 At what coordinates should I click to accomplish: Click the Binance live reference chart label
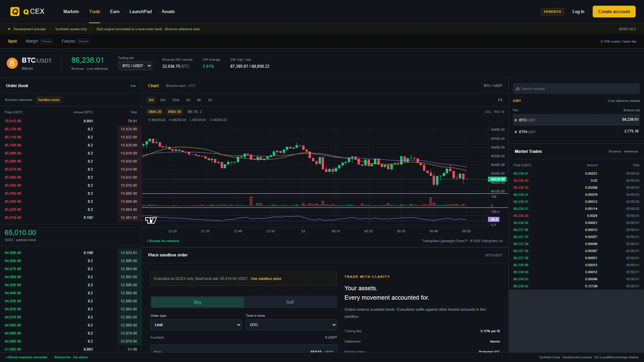click(x=163, y=241)
